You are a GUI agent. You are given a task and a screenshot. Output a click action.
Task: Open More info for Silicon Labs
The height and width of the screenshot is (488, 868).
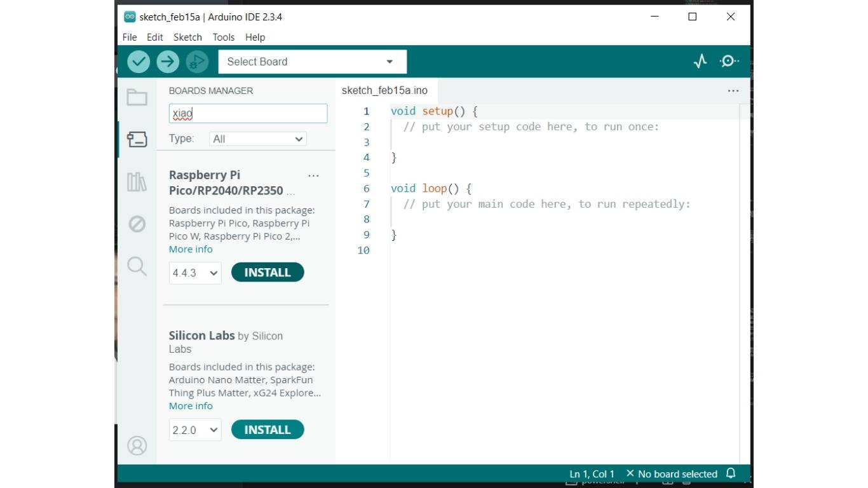pyautogui.click(x=191, y=406)
